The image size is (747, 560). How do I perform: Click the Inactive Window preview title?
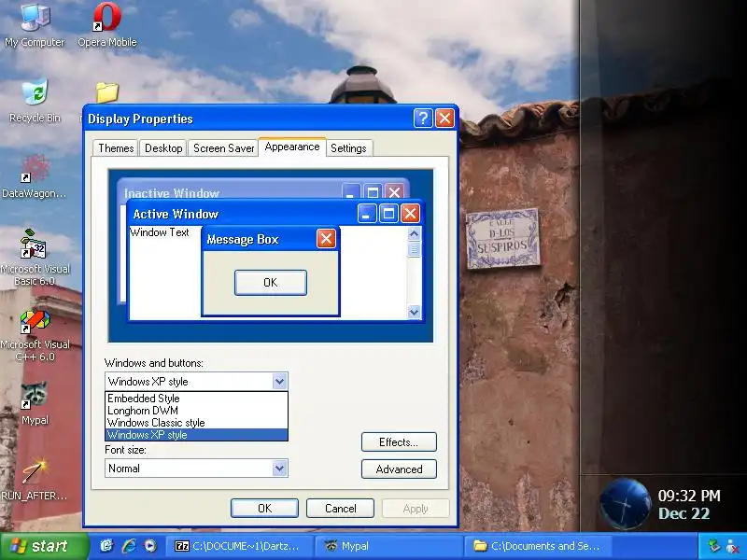click(172, 193)
